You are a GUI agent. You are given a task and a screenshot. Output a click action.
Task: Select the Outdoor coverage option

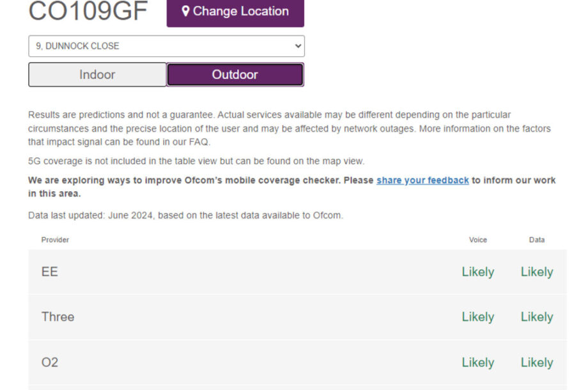235,75
